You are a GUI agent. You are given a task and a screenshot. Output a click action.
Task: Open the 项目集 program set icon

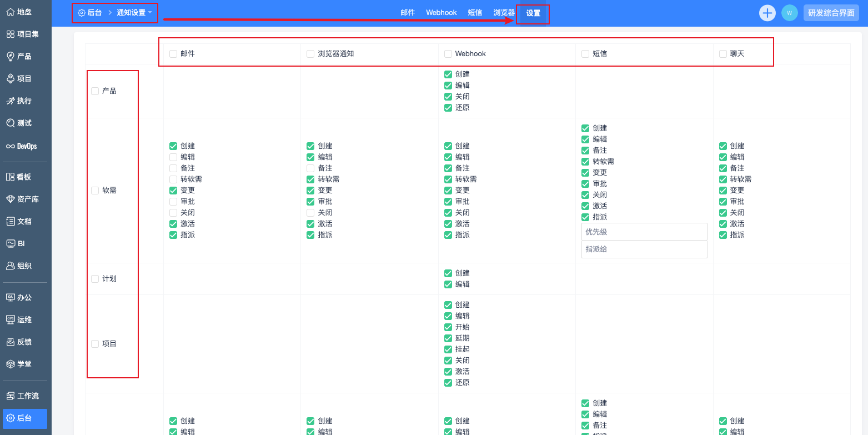[x=10, y=34]
